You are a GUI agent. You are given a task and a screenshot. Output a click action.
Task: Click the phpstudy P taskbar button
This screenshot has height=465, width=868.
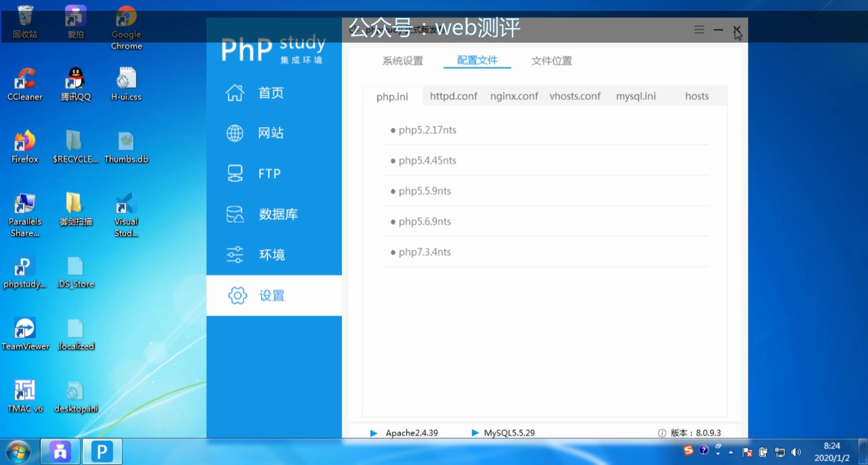click(x=102, y=452)
